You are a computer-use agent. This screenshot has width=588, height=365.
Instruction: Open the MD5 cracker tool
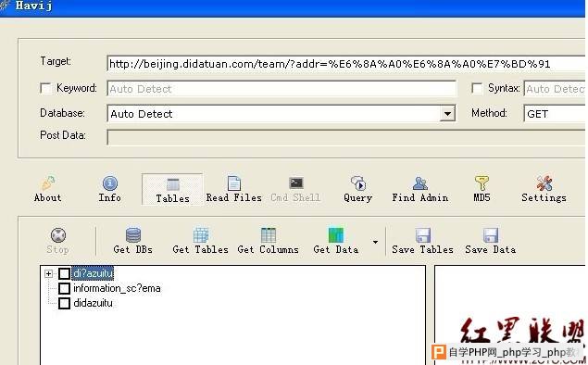click(x=482, y=189)
